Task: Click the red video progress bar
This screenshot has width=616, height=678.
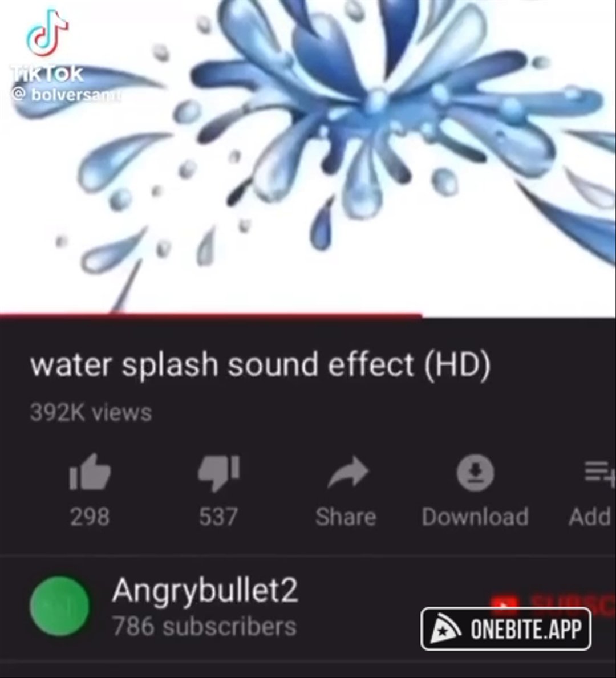Action: pyautogui.click(x=210, y=316)
